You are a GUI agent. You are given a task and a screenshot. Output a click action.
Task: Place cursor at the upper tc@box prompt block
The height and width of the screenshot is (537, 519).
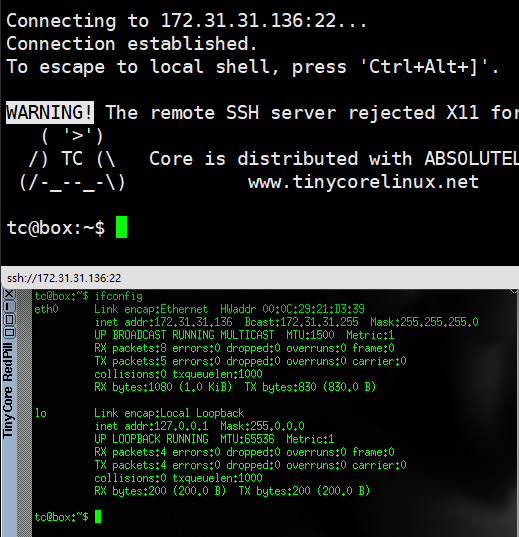(121, 227)
